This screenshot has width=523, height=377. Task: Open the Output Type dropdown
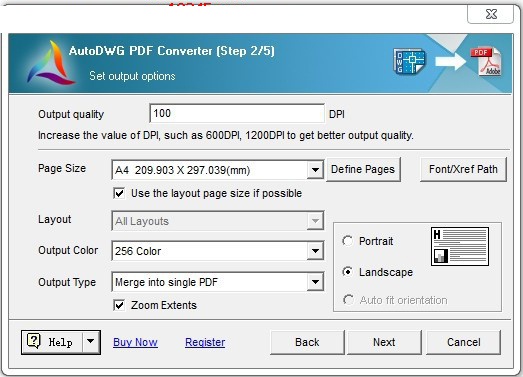tap(315, 282)
